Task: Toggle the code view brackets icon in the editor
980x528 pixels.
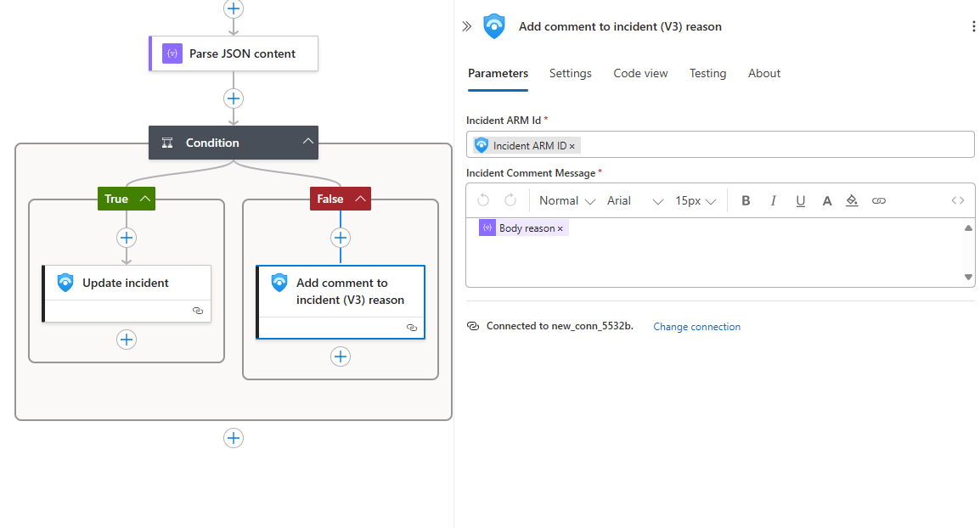Action: coord(958,200)
